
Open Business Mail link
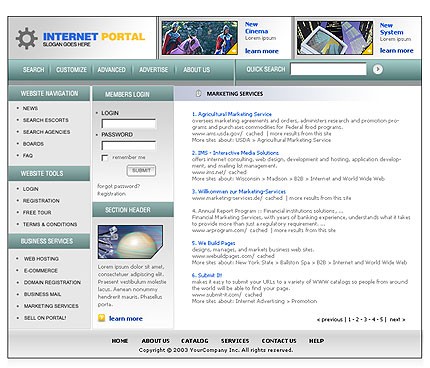(x=42, y=294)
